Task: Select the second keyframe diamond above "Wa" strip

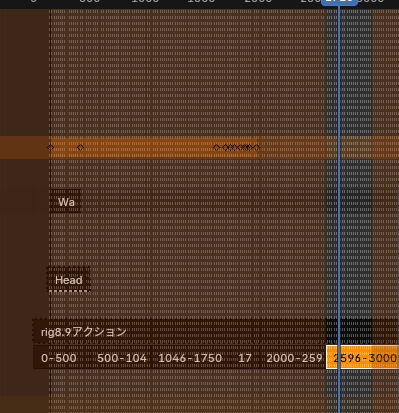Action: tap(80, 147)
